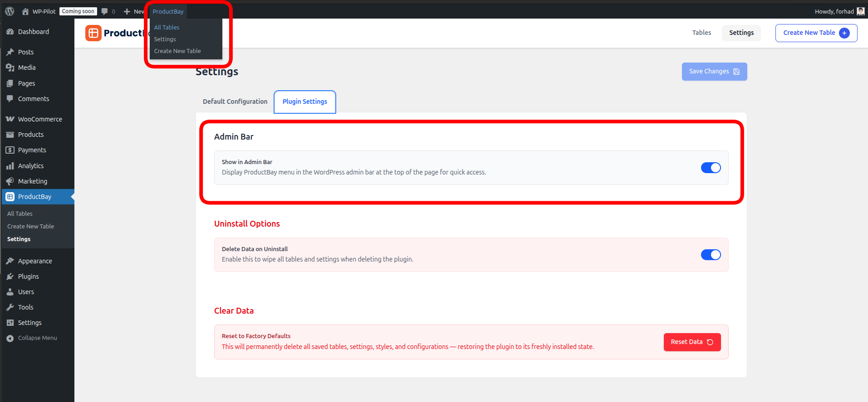Click the Collapse Menu arrow icon
Image resolution: width=868 pixels, height=402 pixels.
tap(10, 338)
